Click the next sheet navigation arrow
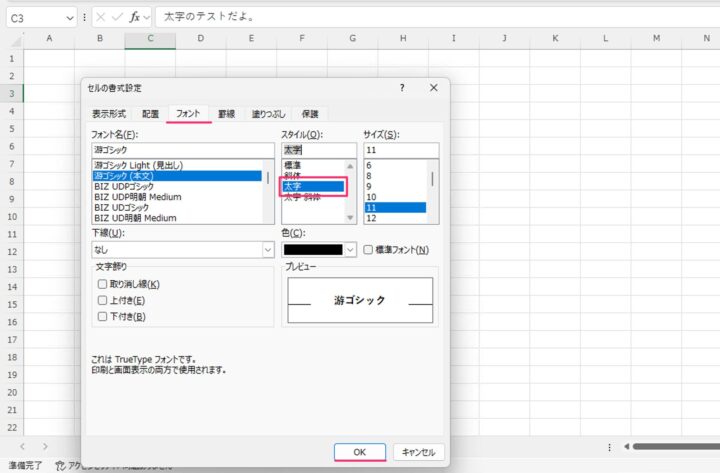Viewport: 720px width, 473px height. [44, 446]
